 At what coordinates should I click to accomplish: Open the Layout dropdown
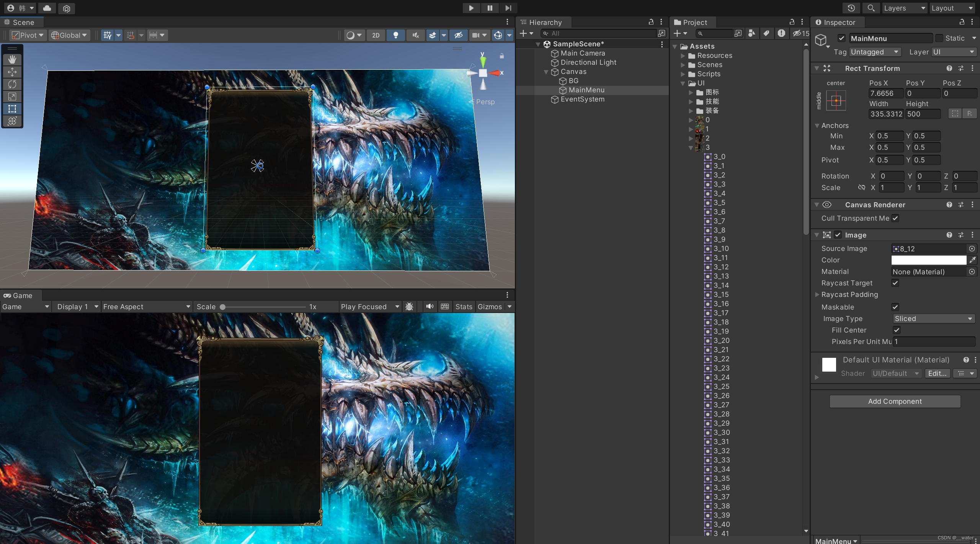pyautogui.click(x=952, y=8)
